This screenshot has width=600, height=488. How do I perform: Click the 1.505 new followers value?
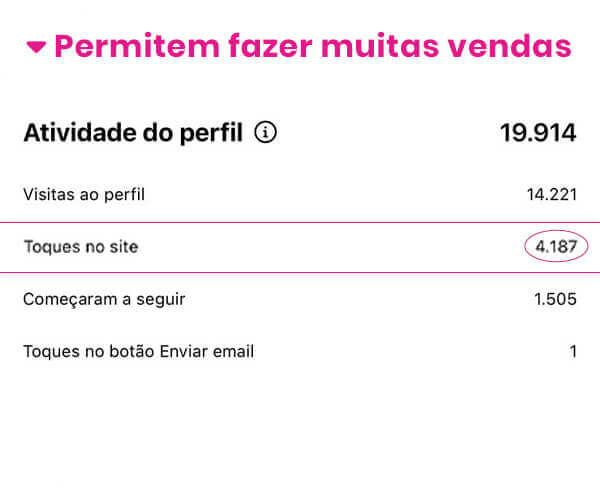pos(554,299)
